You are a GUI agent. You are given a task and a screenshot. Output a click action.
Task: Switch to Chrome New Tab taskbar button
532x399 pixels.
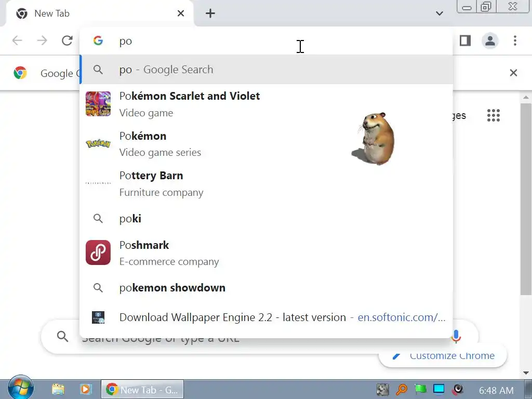pyautogui.click(x=142, y=390)
